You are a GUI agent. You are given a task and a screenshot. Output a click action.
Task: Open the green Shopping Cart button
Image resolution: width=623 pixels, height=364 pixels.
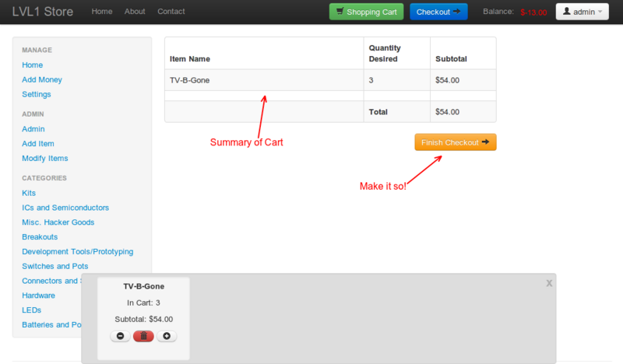[x=366, y=12]
